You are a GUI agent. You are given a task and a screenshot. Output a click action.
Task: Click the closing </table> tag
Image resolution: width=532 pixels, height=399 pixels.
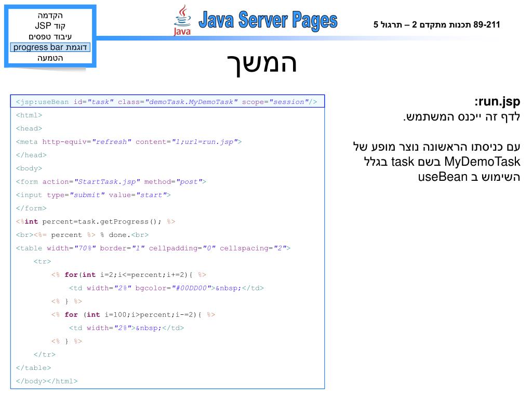(33, 368)
